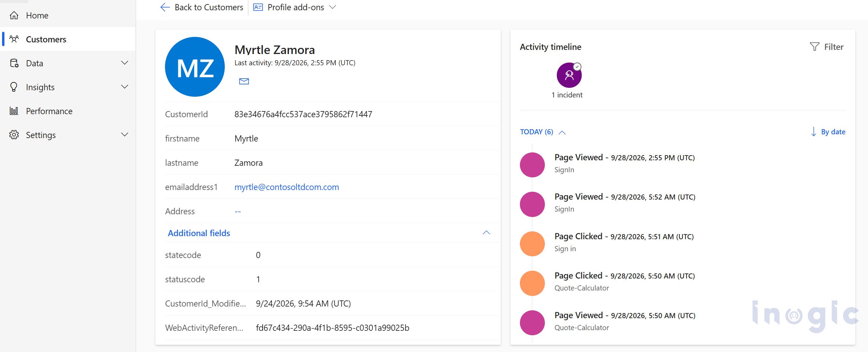Open the Home menu item
This screenshot has height=352, width=868.
tap(68, 15)
